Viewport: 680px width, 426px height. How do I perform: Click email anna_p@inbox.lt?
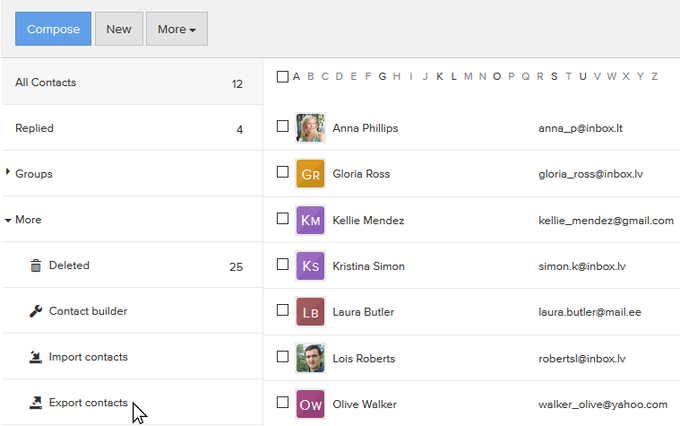point(580,128)
